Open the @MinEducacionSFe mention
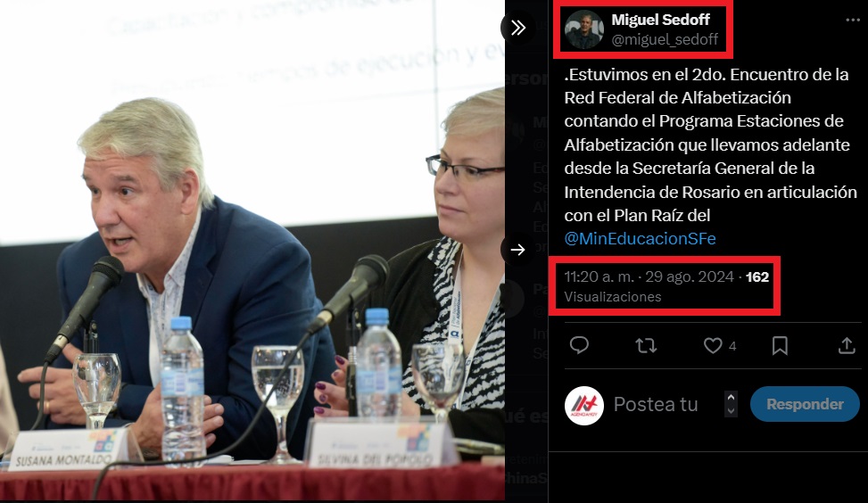Image resolution: width=868 pixels, height=503 pixels. [640, 238]
